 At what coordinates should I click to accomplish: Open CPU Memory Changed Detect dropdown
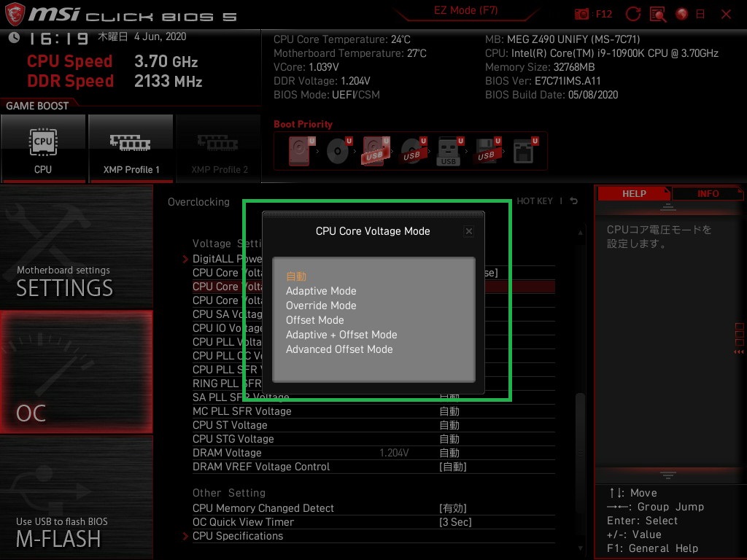coord(452,508)
